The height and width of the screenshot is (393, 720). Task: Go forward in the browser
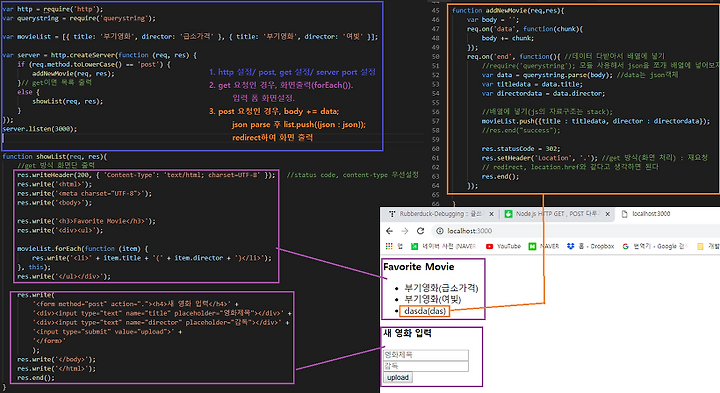click(x=405, y=230)
